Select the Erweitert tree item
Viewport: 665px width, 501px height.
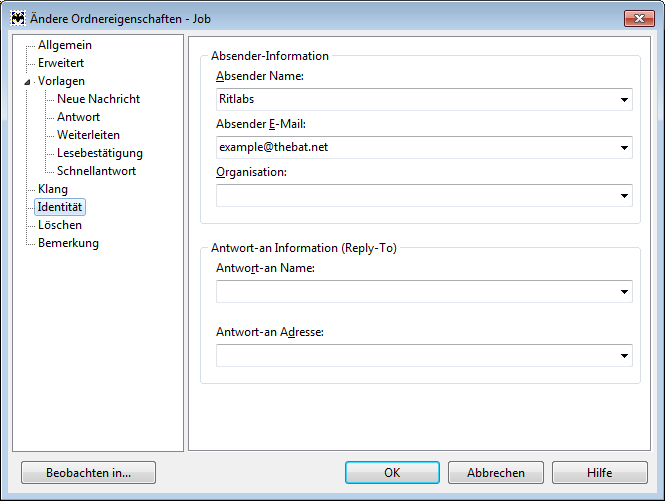[x=61, y=63]
